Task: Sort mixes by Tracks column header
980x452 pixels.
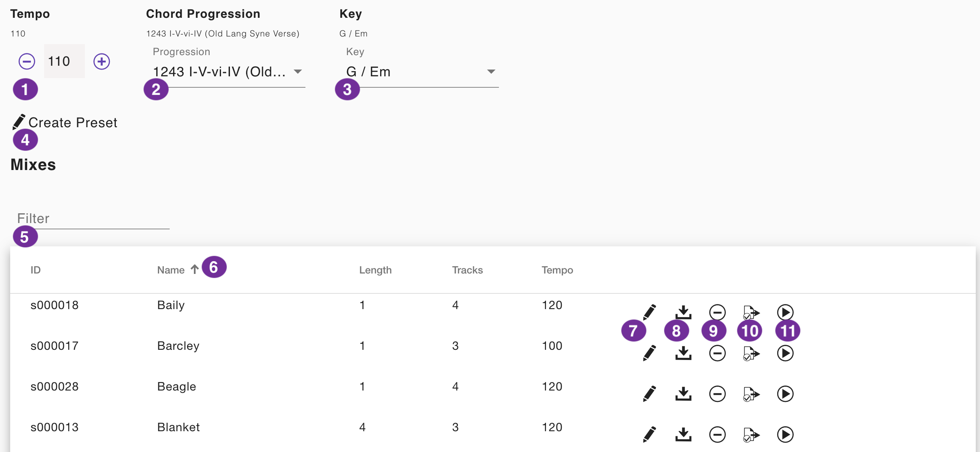Action: [468, 270]
